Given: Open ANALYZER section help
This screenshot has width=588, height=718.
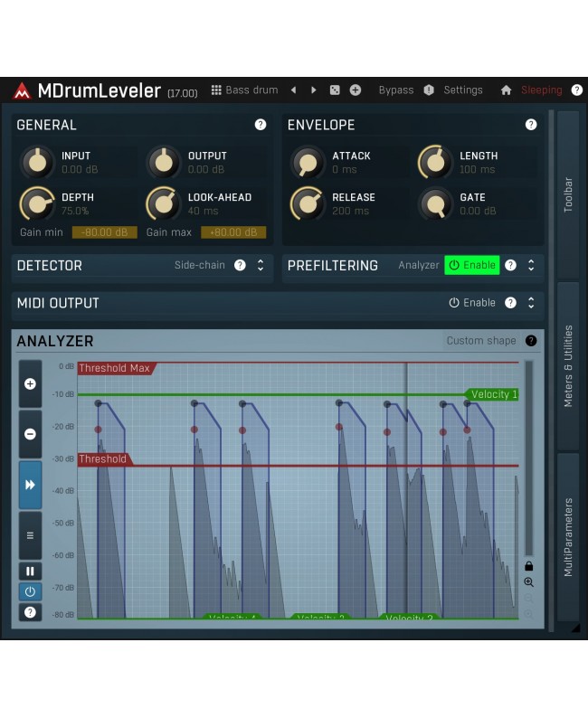Looking at the screenshot, I should 531,341.
